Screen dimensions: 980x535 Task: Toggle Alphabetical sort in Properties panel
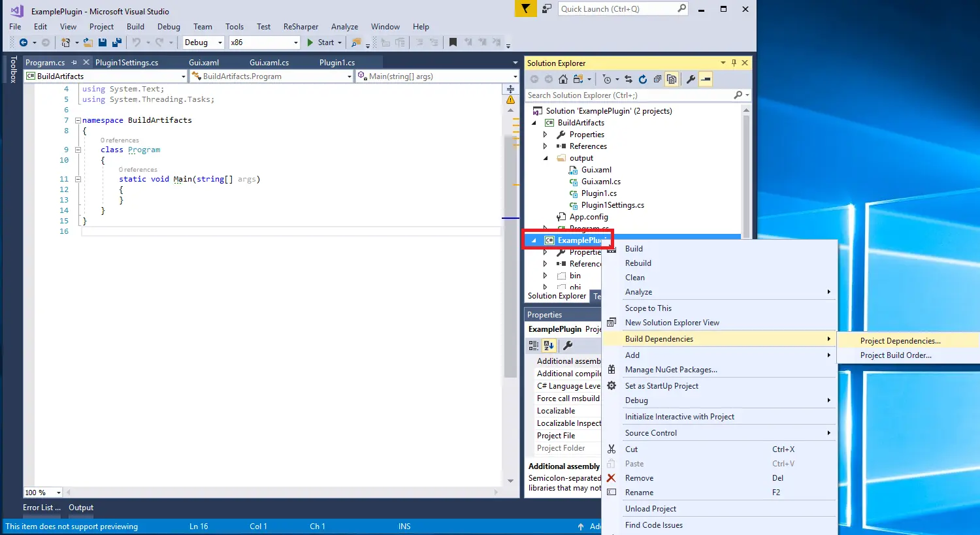pos(549,346)
